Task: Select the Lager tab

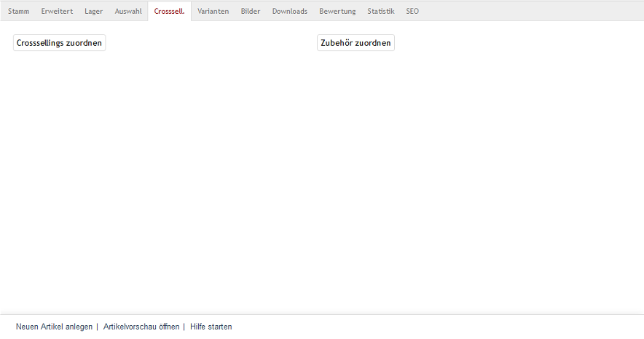Action: pos(93,12)
